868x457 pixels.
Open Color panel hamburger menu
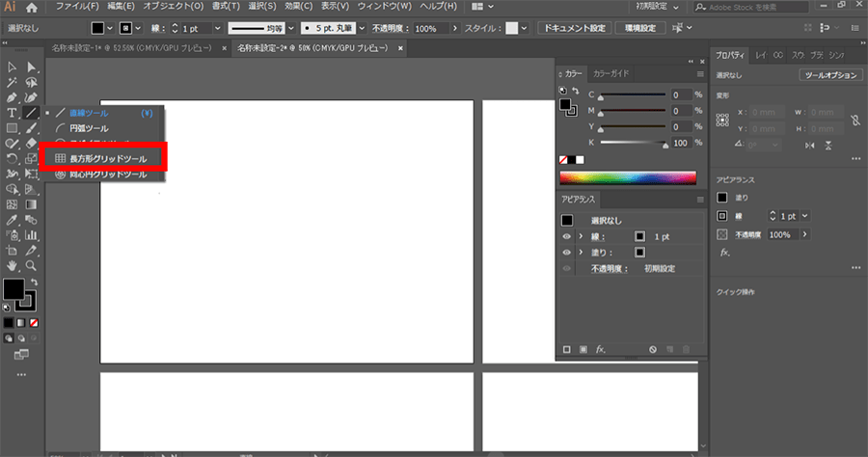[x=700, y=74]
